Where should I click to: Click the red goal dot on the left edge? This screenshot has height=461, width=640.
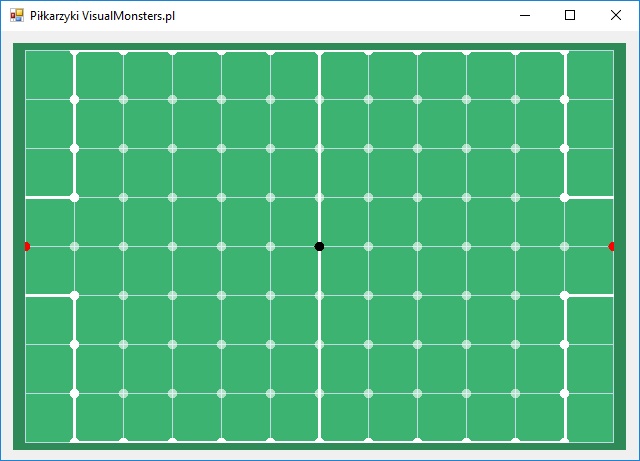(x=27, y=246)
